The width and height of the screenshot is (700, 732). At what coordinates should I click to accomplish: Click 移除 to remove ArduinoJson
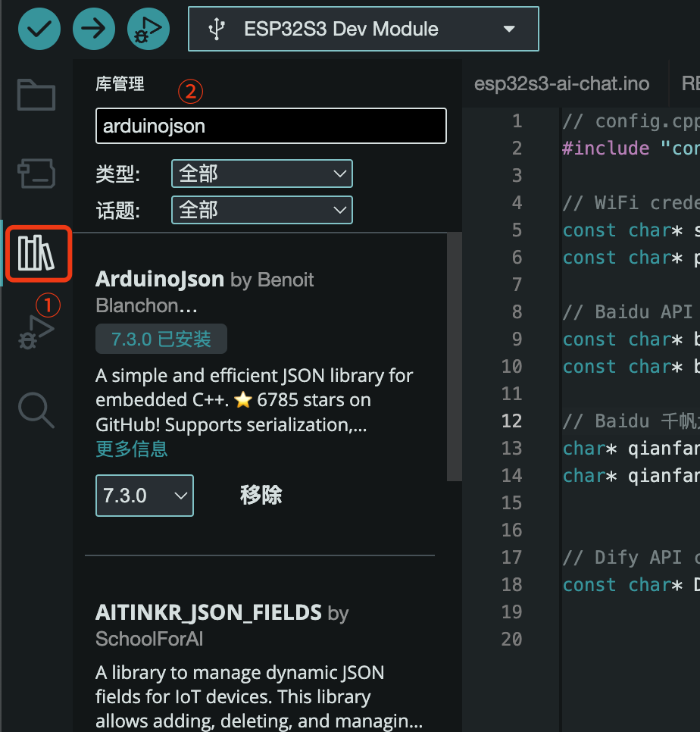(x=261, y=495)
